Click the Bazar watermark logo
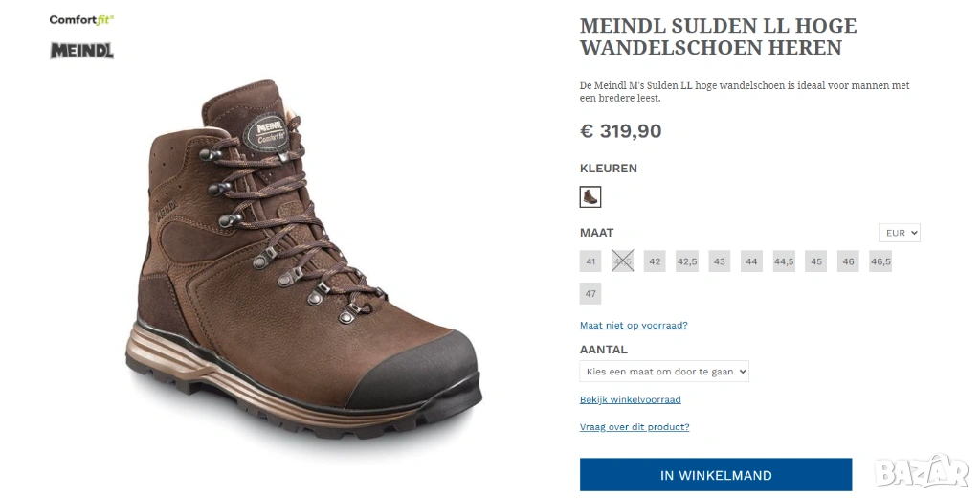The height and width of the screenshot is (499, 980). (x=922, y=470)
